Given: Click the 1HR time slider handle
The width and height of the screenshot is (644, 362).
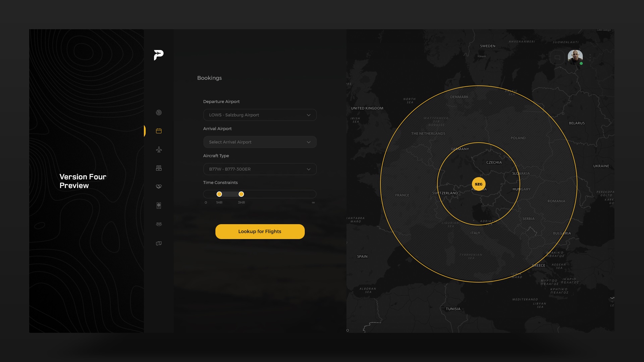Looking at the screenshot, I should click(x=219, y=194).
